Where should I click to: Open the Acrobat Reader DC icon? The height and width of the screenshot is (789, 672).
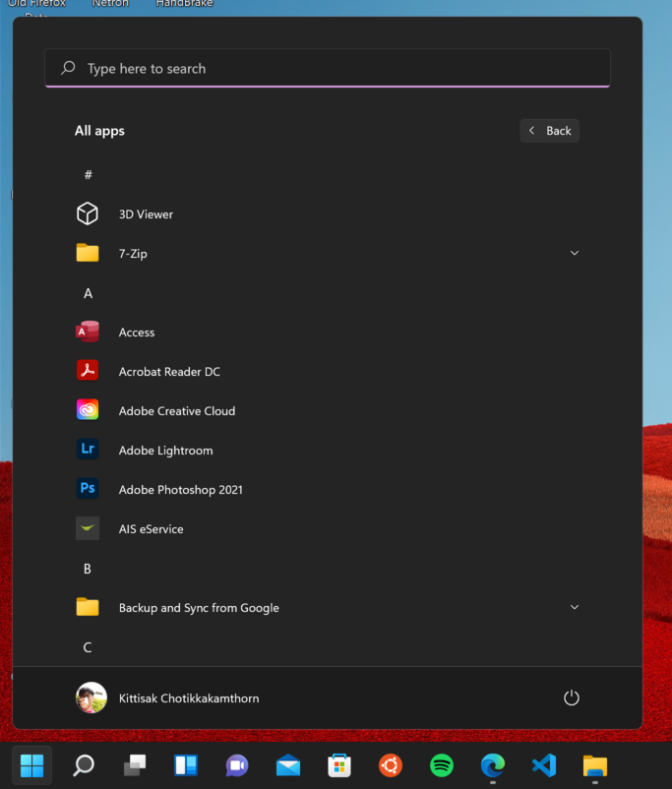[88, 371]
